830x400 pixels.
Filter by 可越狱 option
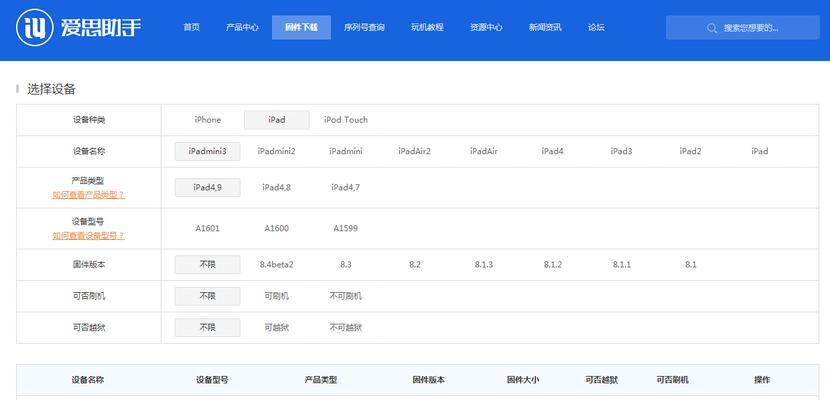point(276,328)
